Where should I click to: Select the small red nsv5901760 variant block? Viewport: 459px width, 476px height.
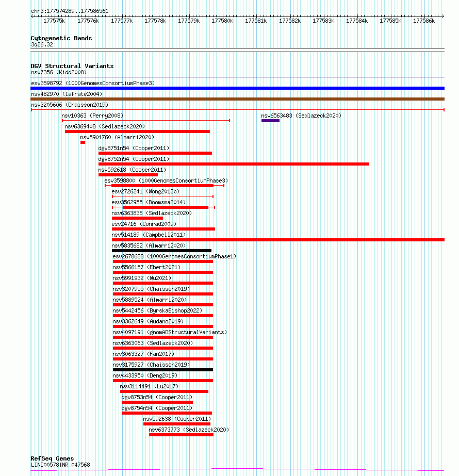(x=83, y=142)
